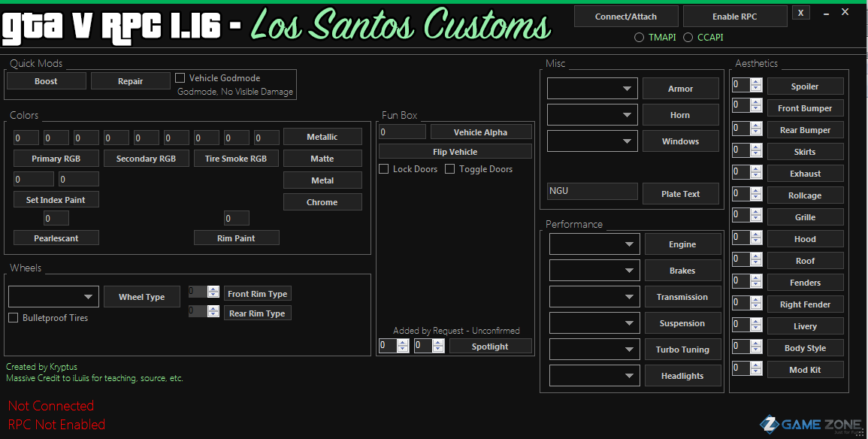This screenshot has width=868, height=439.
Task: Click the Spotlight button
Action: click(x=490, y=347)
